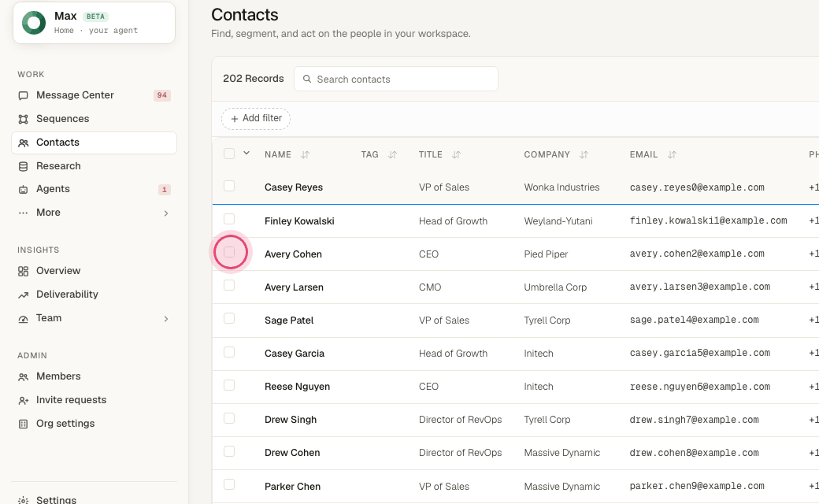This screenshot has height=504, width=819.
Task: Open the selection options chevron beside header checkbox
Action: pyautogui.click(x=246, y=153)
